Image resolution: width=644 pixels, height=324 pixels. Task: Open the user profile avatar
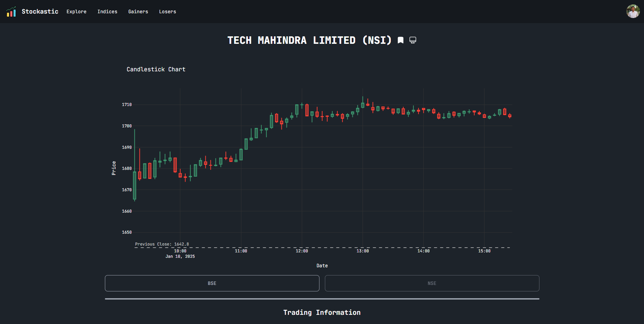(x=633, y=11)
